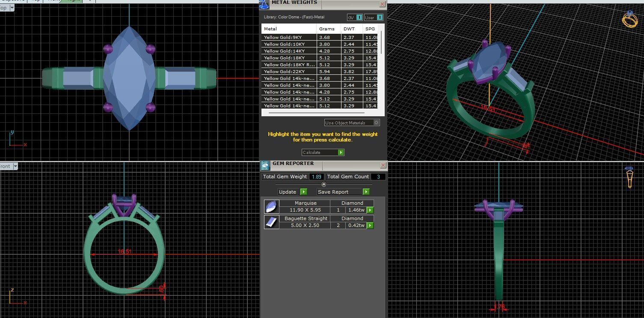The image size is (644, 318).
Task: Click the Baguette Straight gem thumbnail
Action: click(271, 222)
